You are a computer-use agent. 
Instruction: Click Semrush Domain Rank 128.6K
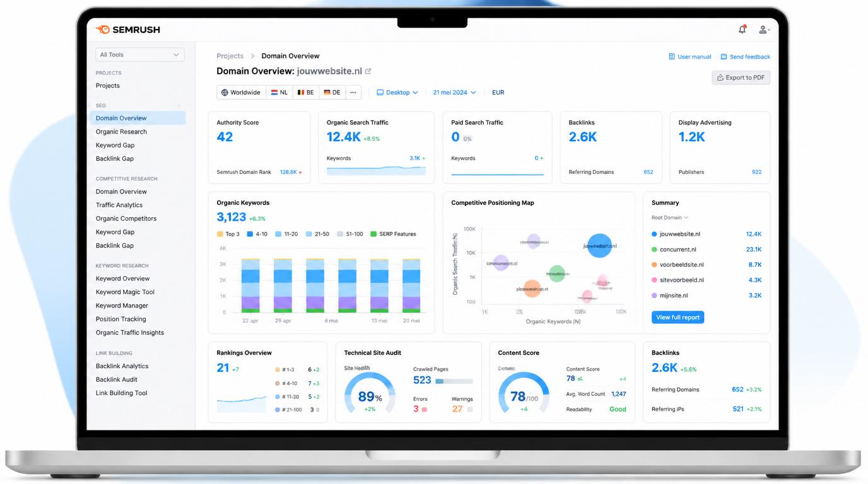tap(288, 172)
